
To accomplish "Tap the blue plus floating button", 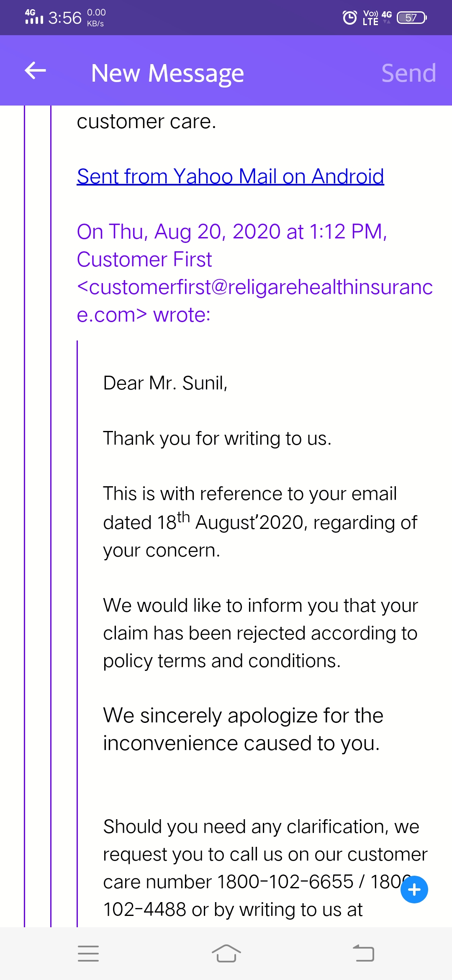I will point(414,889).
